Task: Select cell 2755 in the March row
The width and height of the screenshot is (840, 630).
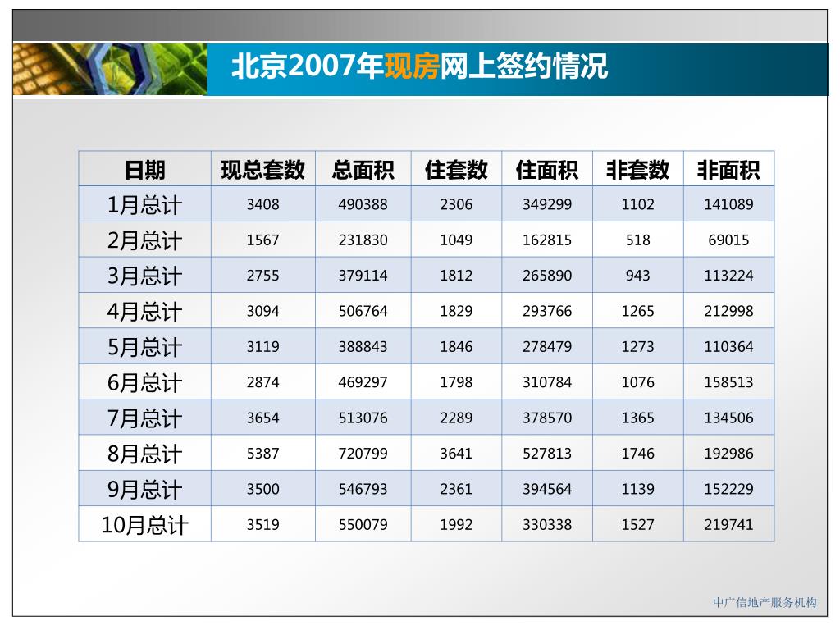Action: tap(263, 276)
